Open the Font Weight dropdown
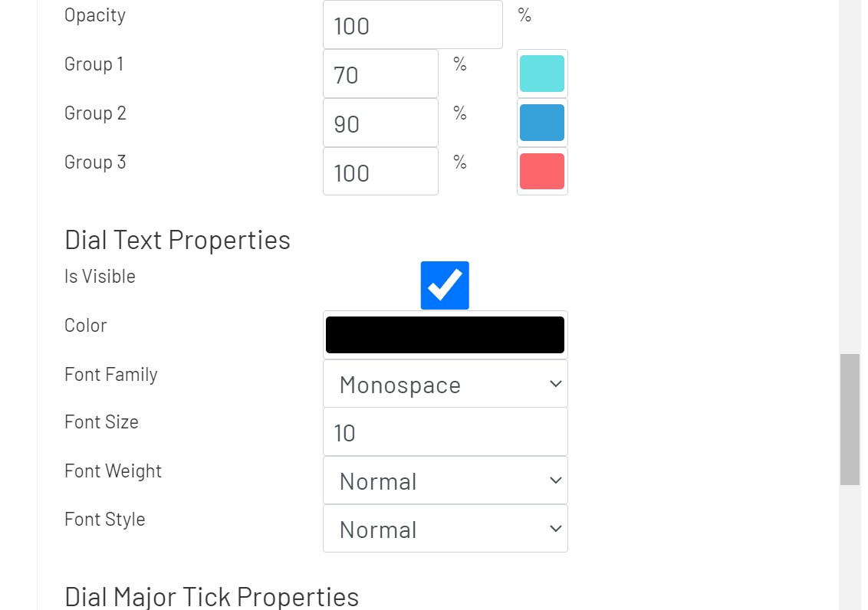 click(x=445, y=480)
